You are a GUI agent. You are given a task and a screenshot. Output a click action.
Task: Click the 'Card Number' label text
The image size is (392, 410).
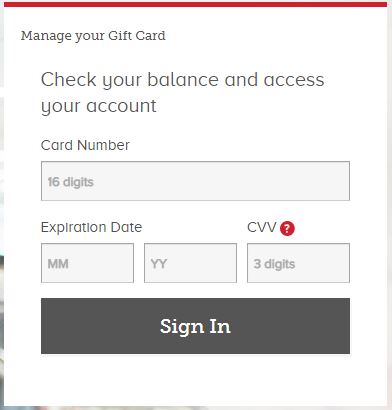[x=85, y=145]
